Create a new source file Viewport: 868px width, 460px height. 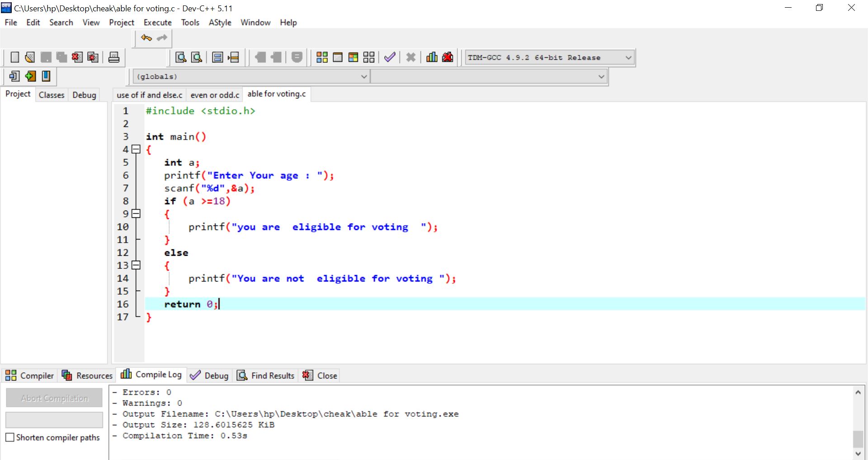pos(14,57)
